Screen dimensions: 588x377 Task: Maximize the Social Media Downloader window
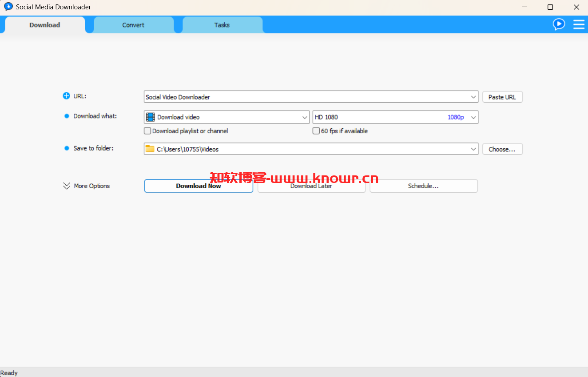tap(550, 7)
